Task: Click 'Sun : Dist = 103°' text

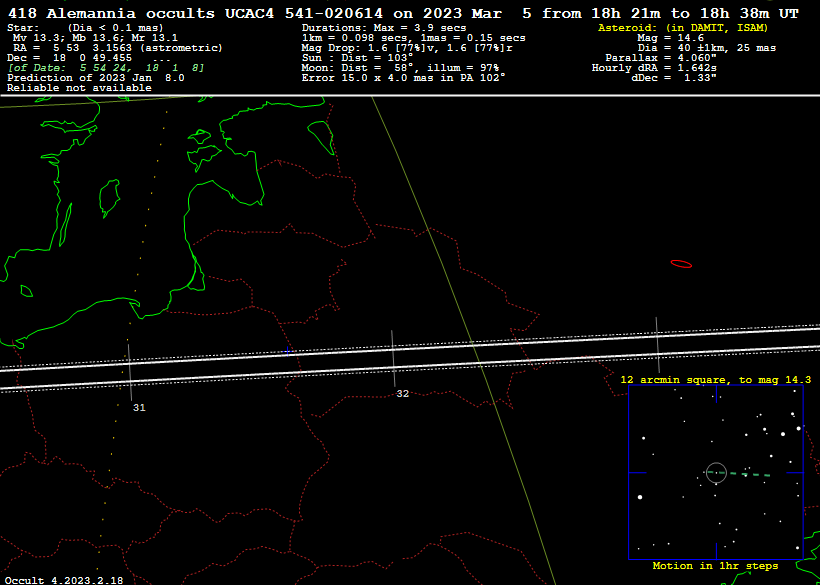Action: (x=357, y=58)
